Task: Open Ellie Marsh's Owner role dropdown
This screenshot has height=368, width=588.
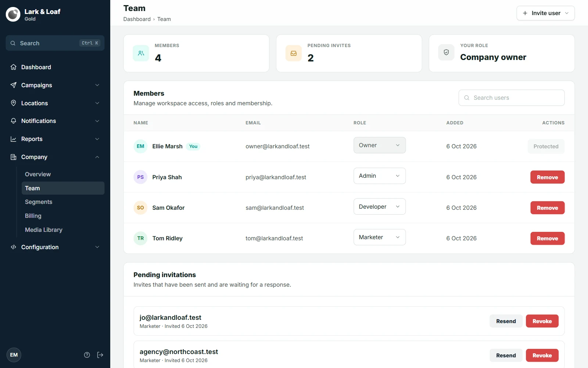Action: click(380, 145)
